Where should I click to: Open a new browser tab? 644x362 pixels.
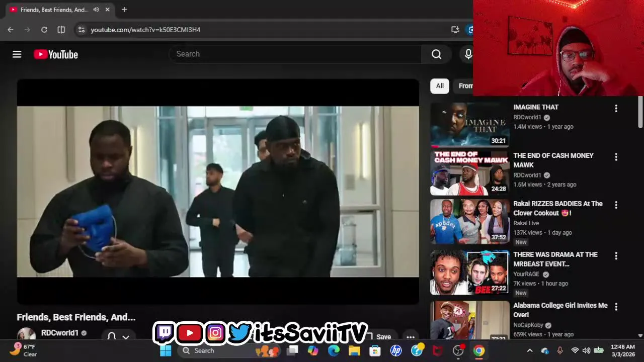(124, 10)
